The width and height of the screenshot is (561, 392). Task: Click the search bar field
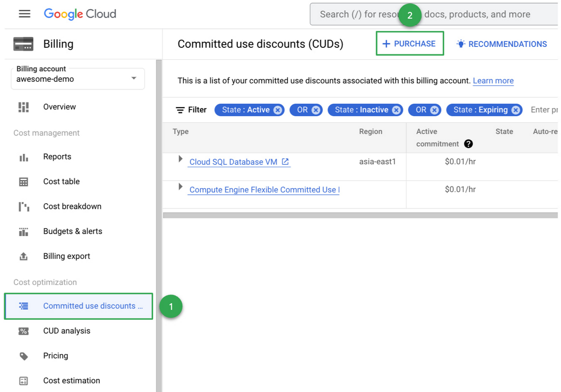point(435,14)
